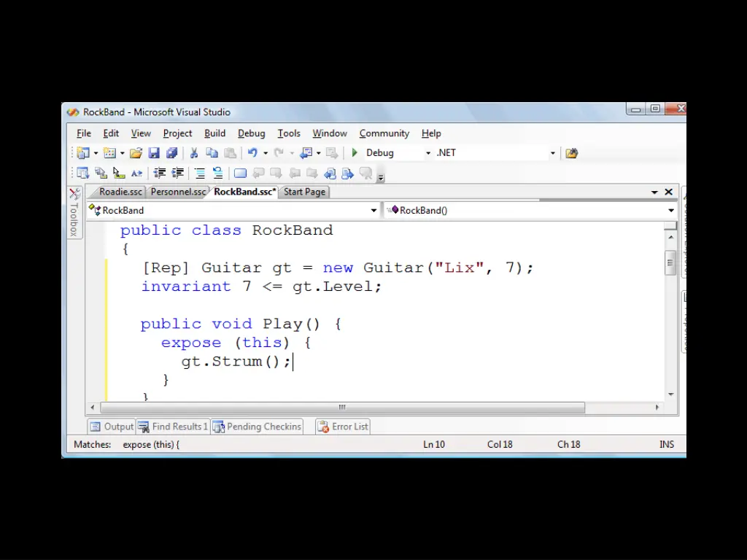
Task: Comment out the selected lines
Action: (200, 174)
